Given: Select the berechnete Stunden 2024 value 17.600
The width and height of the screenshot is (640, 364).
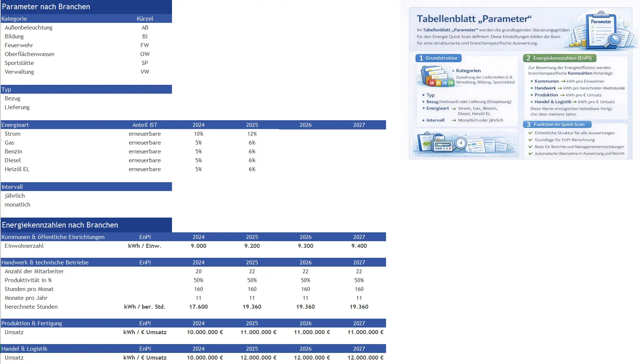Looking at the screenshot, I should tap(199, 307).
